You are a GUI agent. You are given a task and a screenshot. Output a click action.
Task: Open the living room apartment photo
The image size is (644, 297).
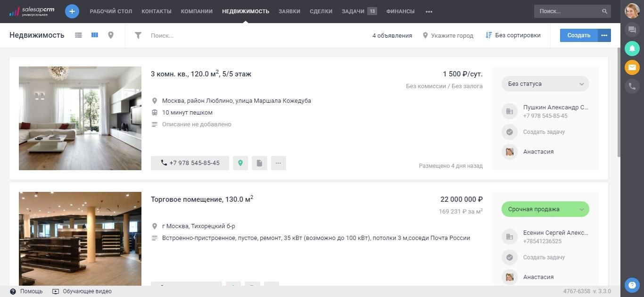(80, 118)
